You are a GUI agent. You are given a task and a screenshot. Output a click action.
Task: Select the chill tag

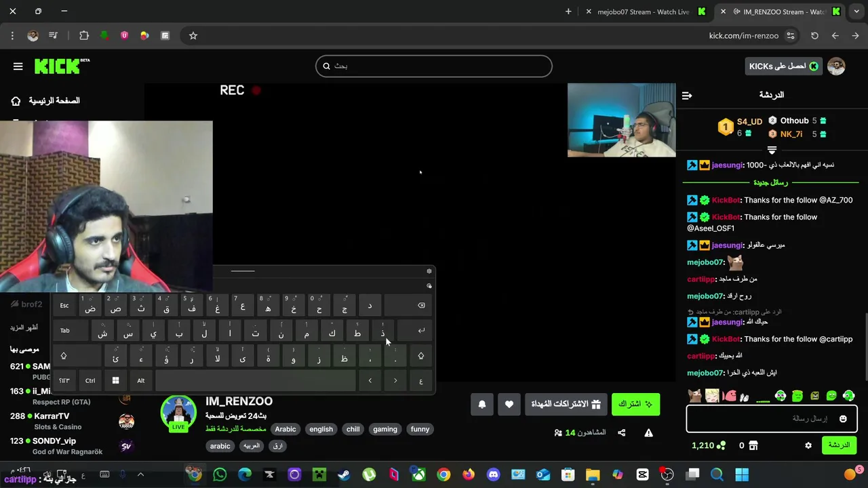point(353,429)
